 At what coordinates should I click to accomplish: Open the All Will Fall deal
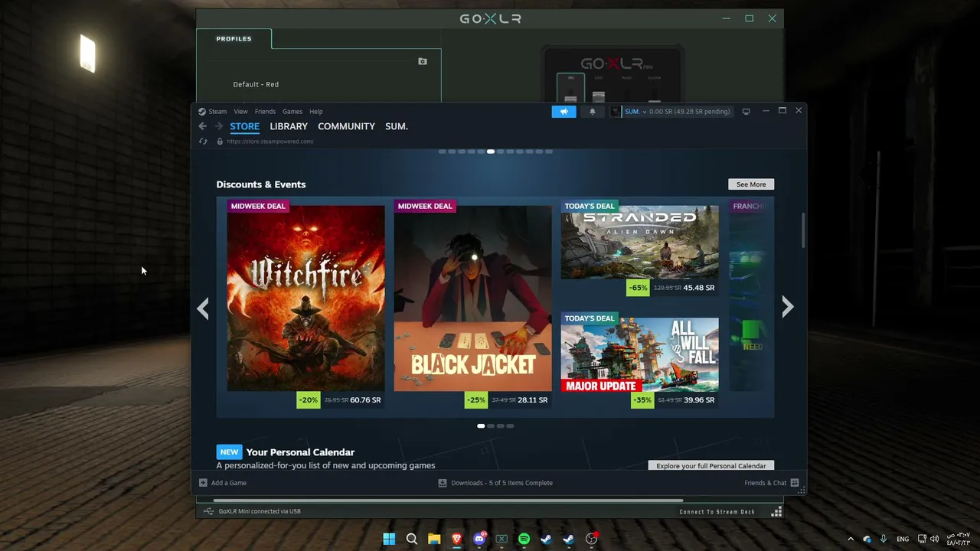point(639,354)
